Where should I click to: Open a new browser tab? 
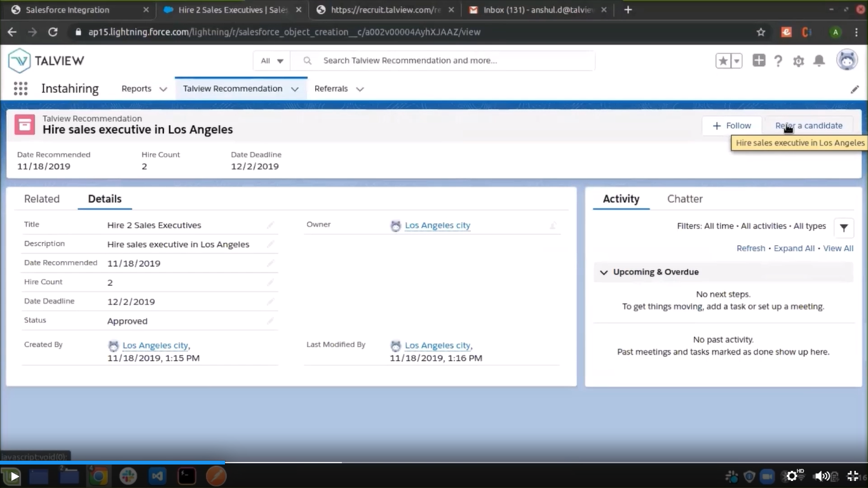[x=628, y=10]
